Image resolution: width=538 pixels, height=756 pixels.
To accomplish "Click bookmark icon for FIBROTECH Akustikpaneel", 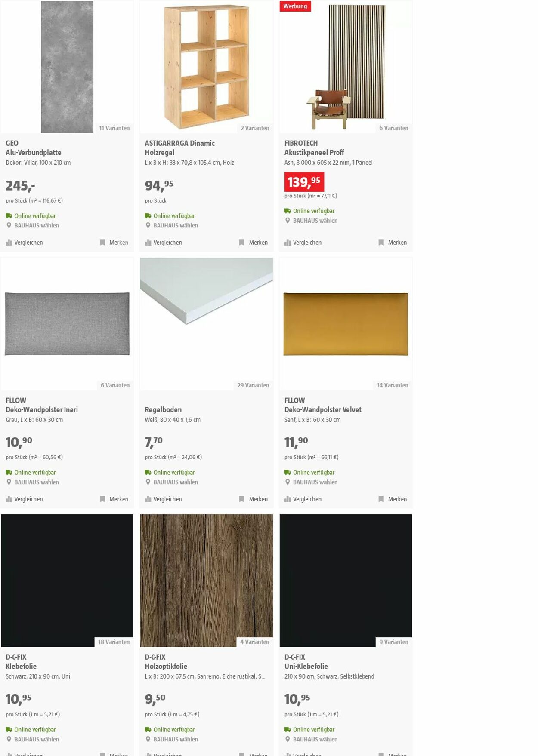I will coord(381,243).
